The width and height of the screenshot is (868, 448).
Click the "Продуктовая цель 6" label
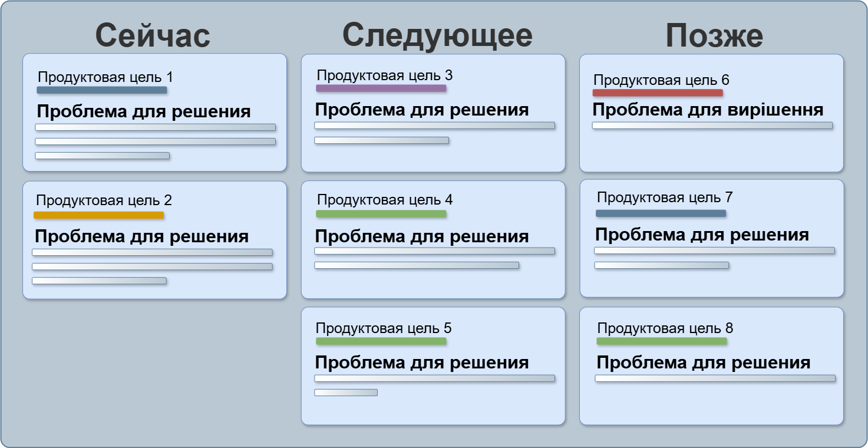pyautogui.click(x=661, y=80)
